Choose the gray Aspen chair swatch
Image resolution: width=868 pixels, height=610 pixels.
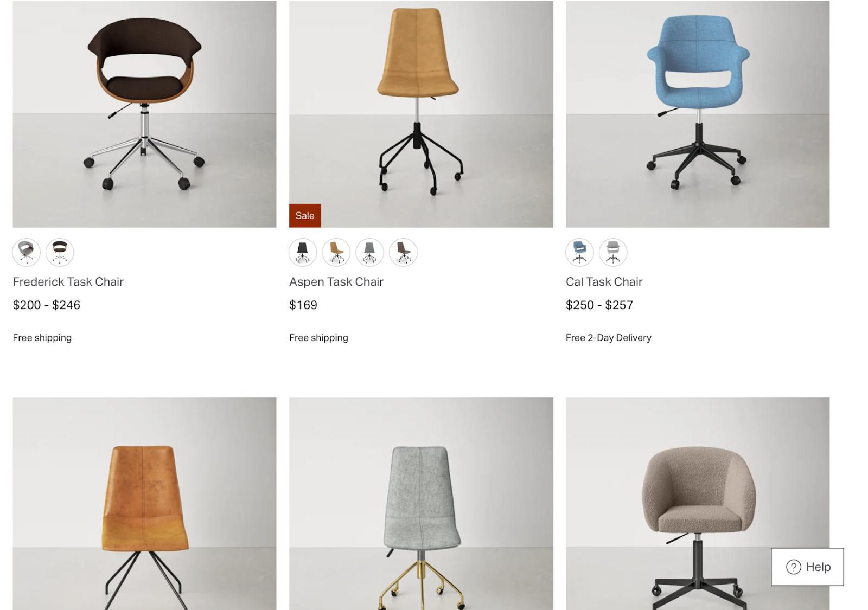(x=369, y=252)
